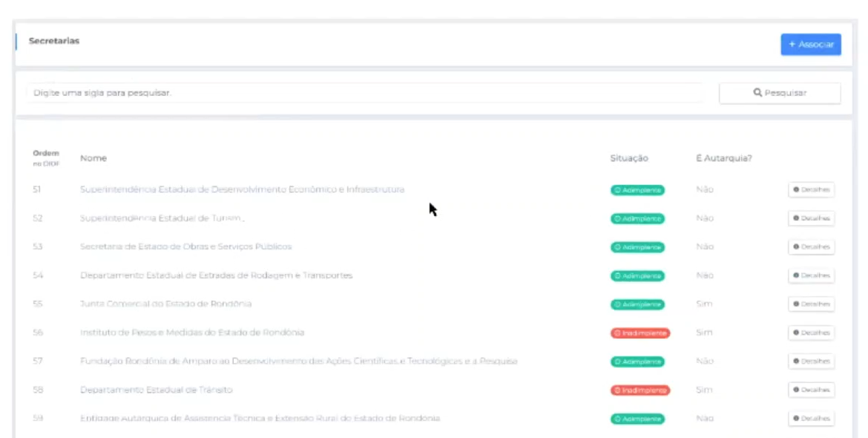Open Detalhes for Instituto de Pesos row
This screenshot has width=868, height=438.
[811, 333]
